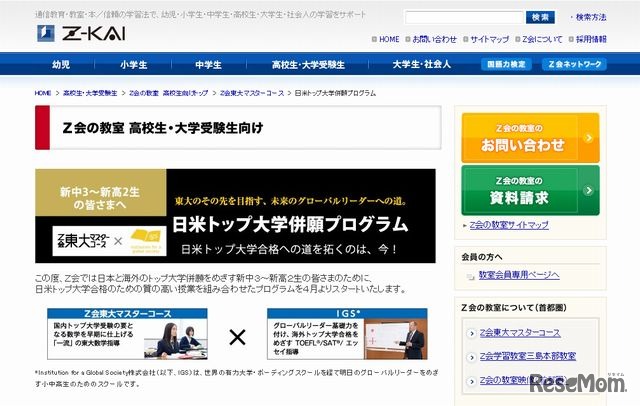
Task: Click heading Z会の教室 高校生・大学受験生向け
Action: point(163,128)
